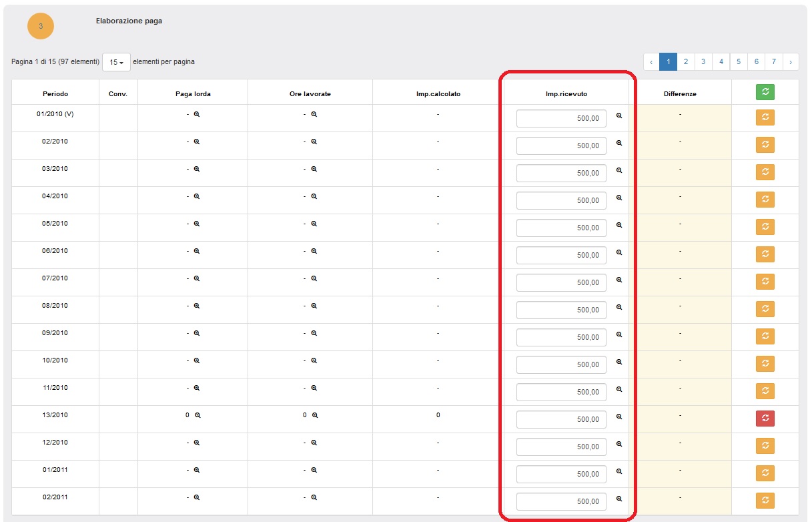
Task: Click the Imp.ricevuto field for 01/2010 (V)
Action: click(x=561, y=118)
